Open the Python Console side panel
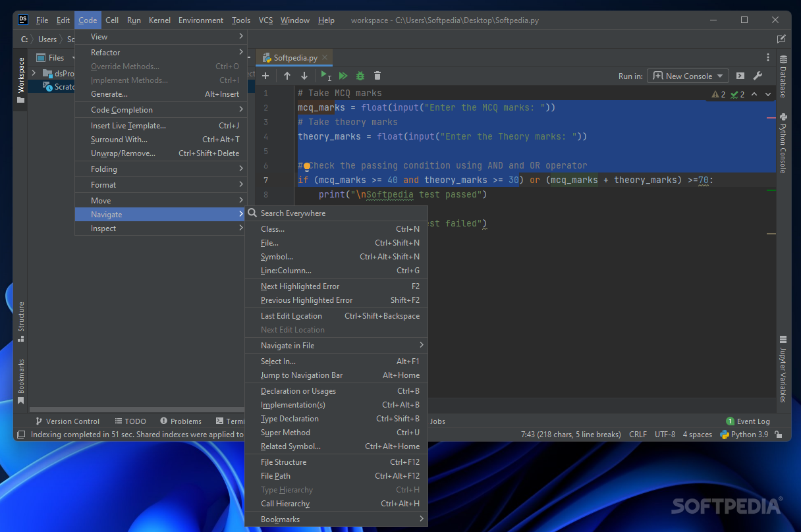 [x=783, y=142]
